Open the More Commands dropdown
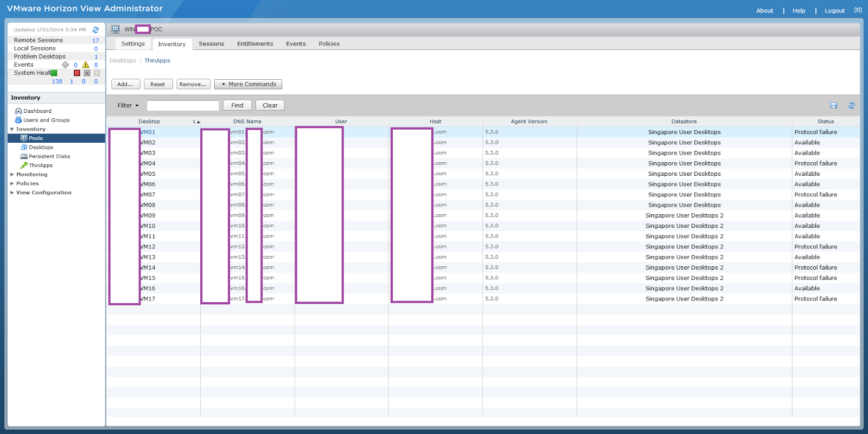The width and height of the screenshot is (868, 434). click(x=248, y=84)
